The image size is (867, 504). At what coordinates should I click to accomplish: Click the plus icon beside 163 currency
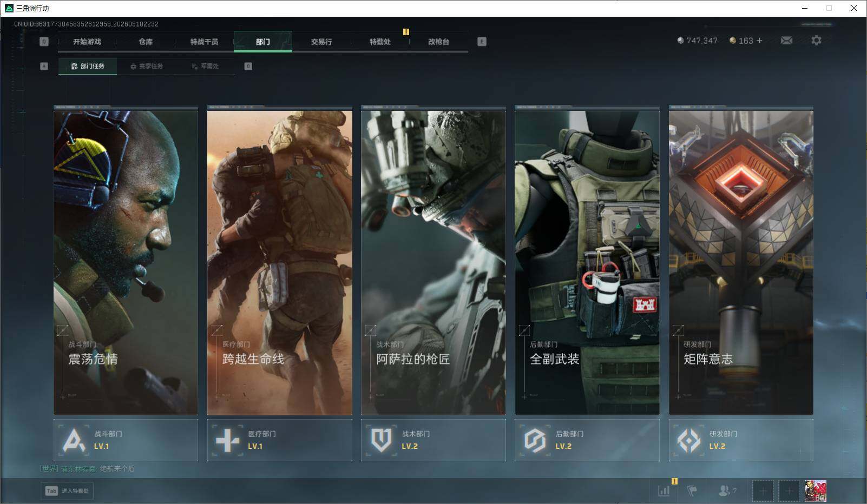coord(759,41)
